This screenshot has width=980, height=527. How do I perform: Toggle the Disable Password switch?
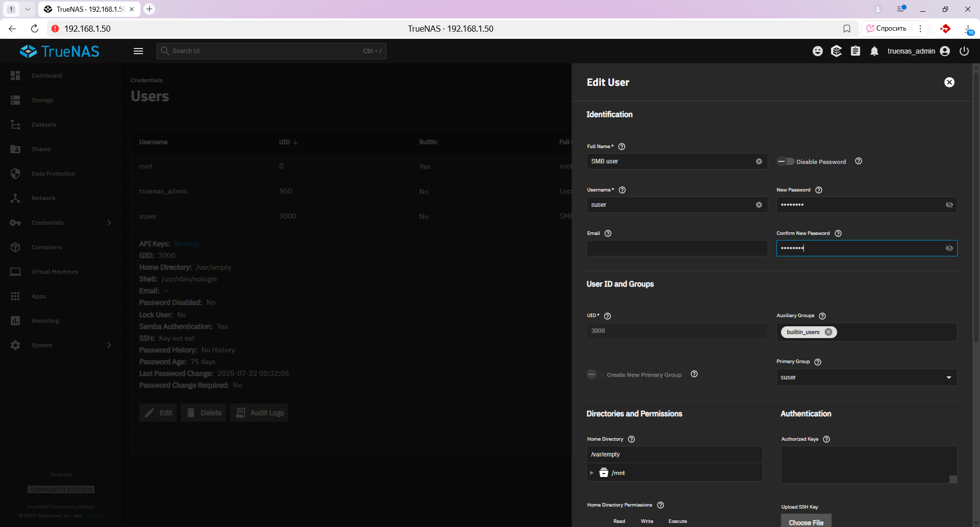pyautogui.click(x=786, y=161)
